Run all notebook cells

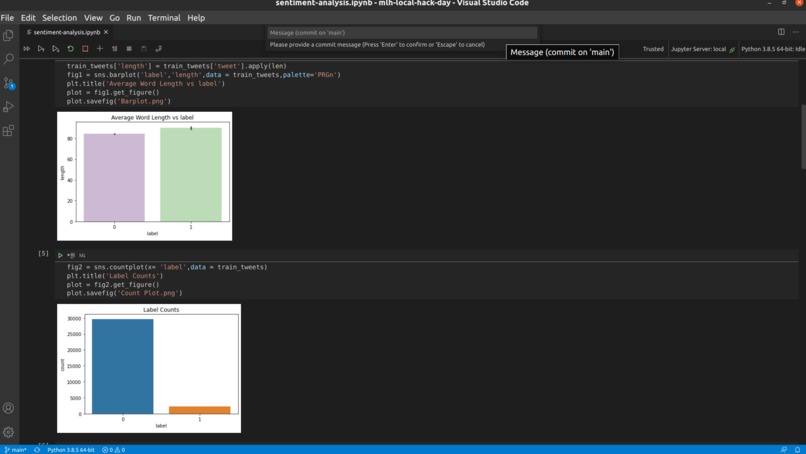(x=26, y=49)
